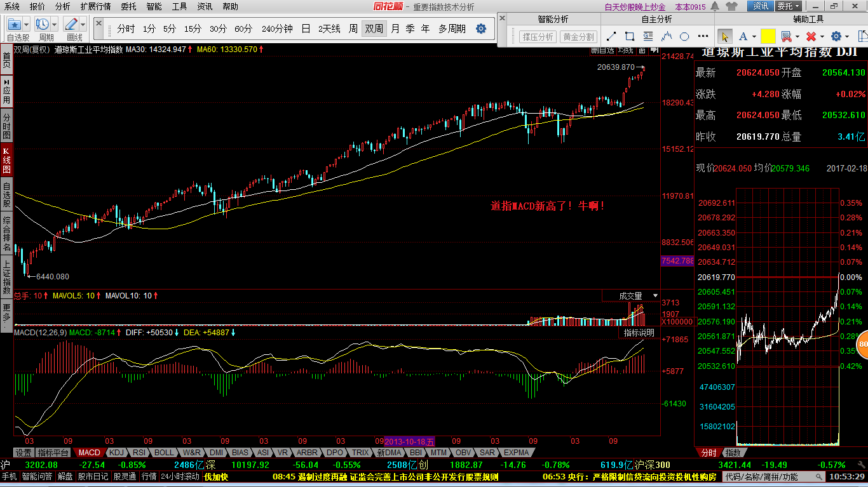Click the 资讯 button

tap(761, 6)
